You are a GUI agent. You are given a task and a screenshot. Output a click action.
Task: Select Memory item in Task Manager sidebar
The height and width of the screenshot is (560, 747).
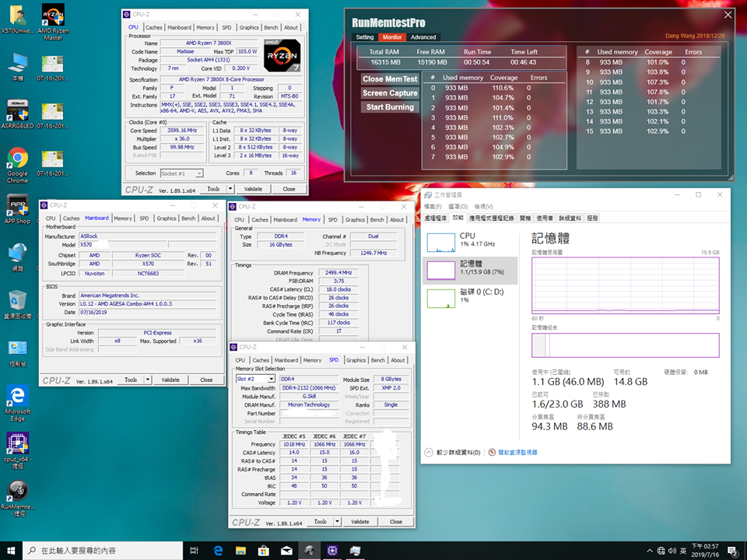point(470,271)
